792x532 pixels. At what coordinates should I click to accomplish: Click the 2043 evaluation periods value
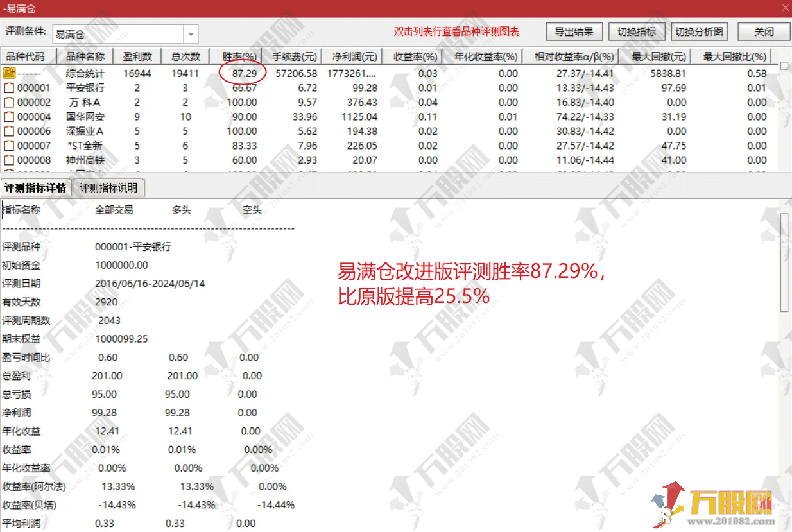coord(109,320)
